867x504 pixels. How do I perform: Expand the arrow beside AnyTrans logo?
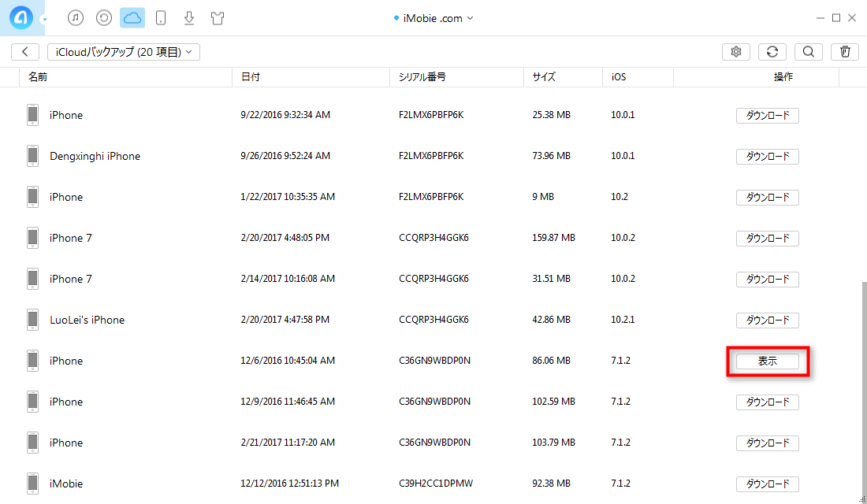(44, 20)
